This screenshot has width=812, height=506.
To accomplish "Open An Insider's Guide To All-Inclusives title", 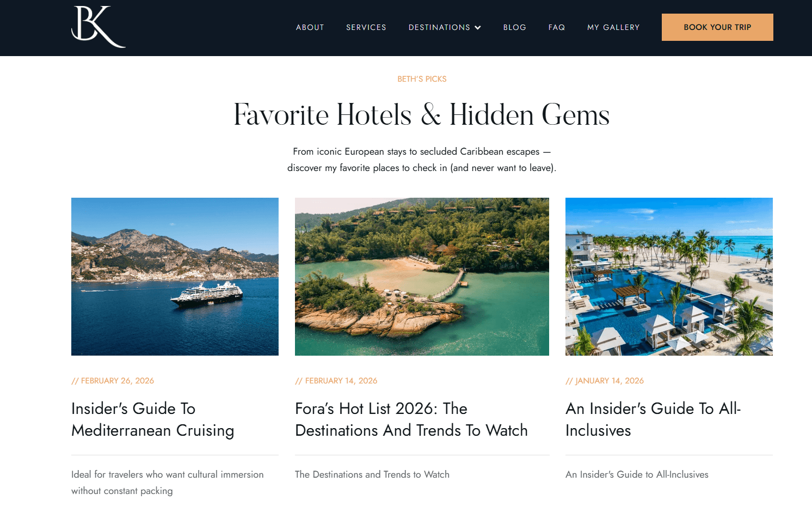I will point(653,419).
